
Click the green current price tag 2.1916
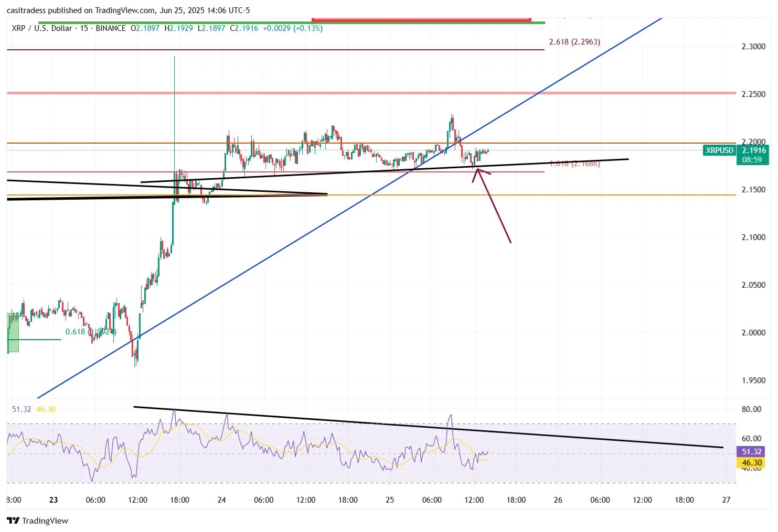[x=753, y=150]
